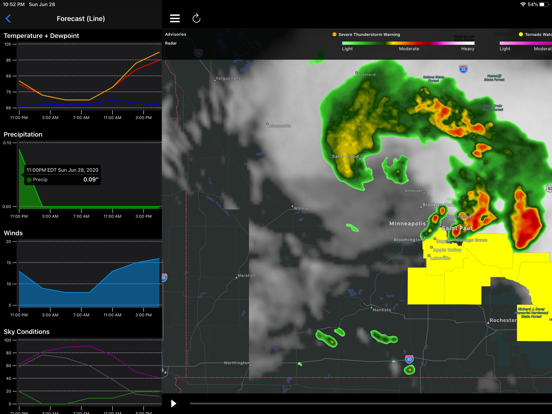Click the Rochester city label
The image size is (552, 414).
503,320
